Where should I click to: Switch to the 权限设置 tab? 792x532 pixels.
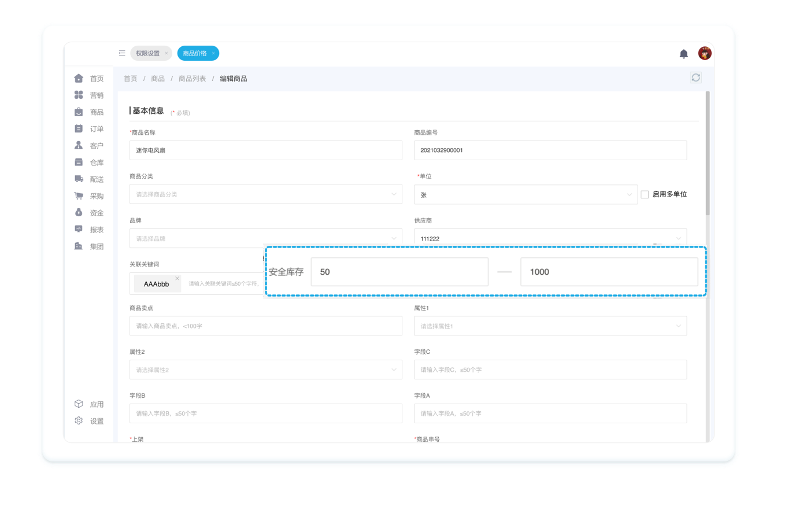pos(148,53)
